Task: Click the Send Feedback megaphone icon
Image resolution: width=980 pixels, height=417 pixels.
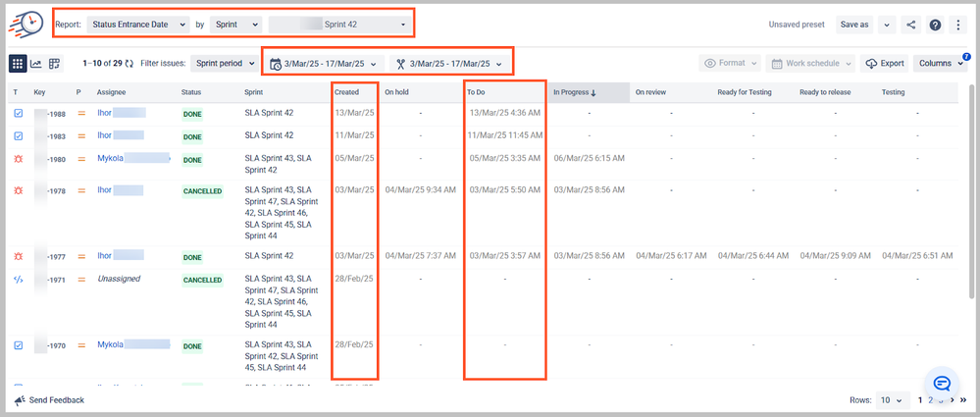Action: click(x=20, y=400)
